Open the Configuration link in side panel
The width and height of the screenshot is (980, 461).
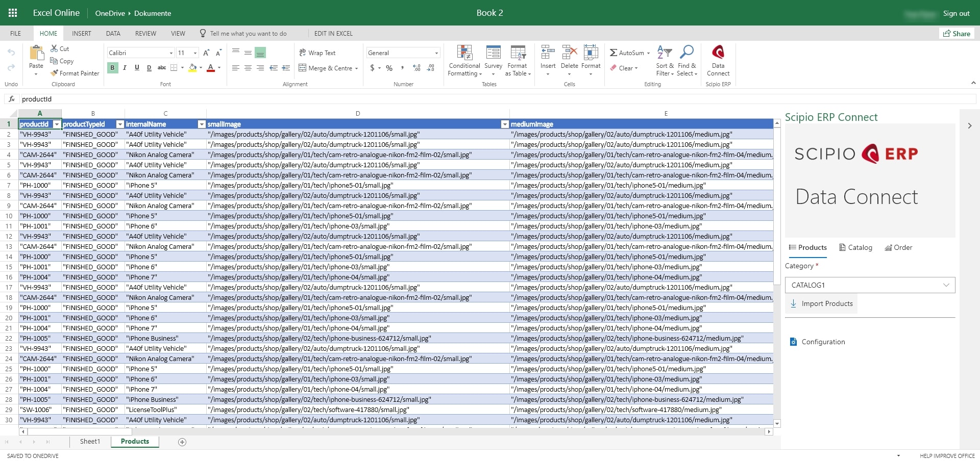pos(823,342)
